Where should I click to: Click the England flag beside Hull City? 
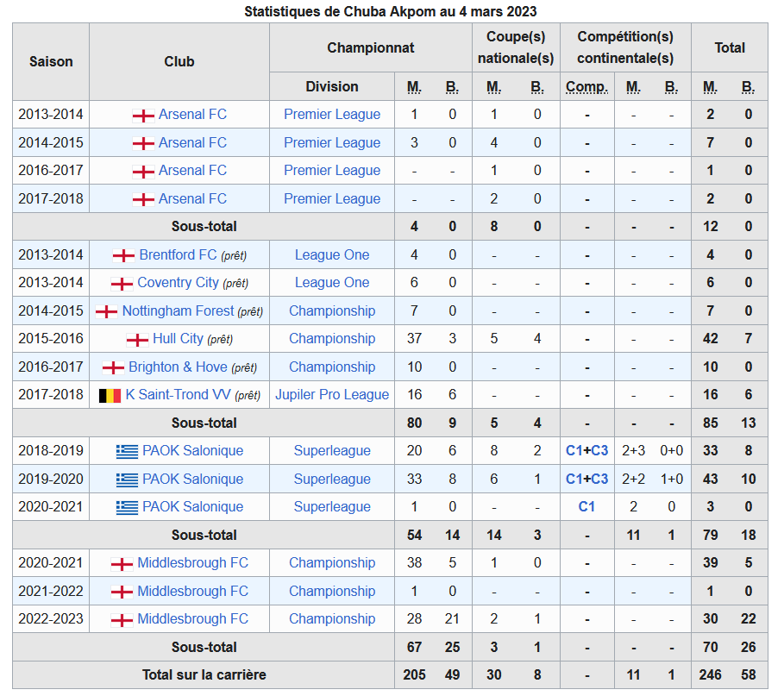pos(137,340)
